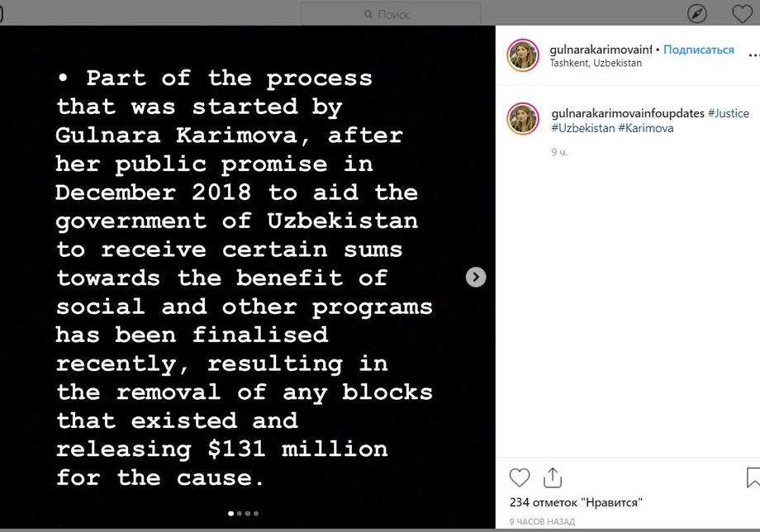Click the Поиск search field
760x532 pixels.
coord(391,14)
